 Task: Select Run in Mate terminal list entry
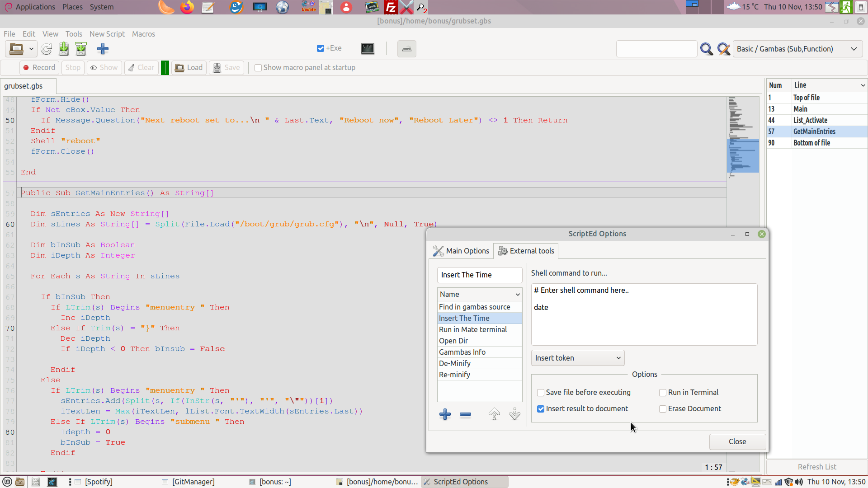click(x=473, y=329)
